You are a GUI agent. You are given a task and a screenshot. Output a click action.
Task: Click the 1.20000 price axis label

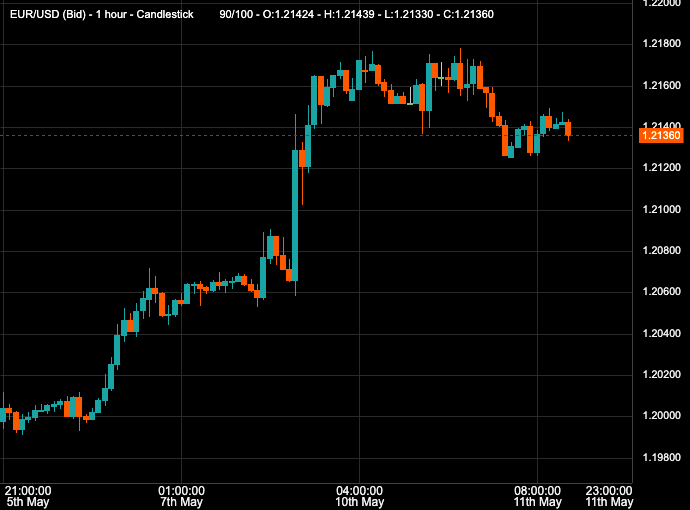coord(662,415)
